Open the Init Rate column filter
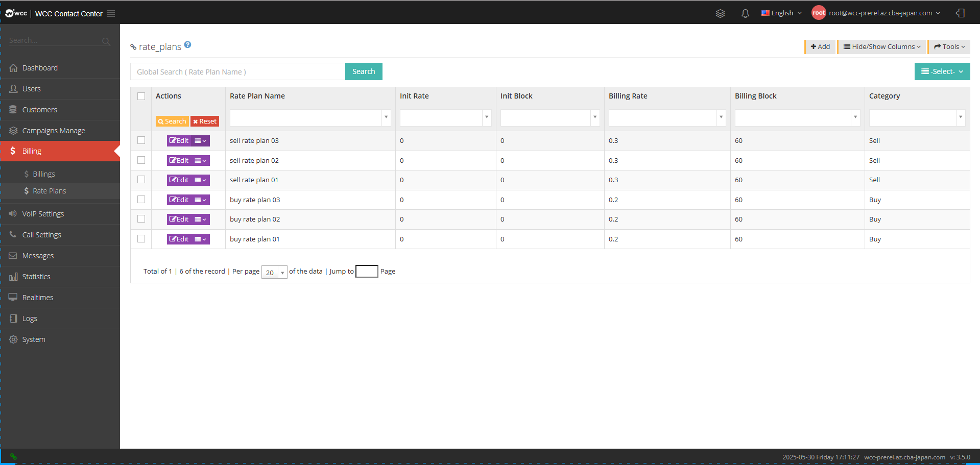This screenshot has width=980, height=465. tap(446, 117)
